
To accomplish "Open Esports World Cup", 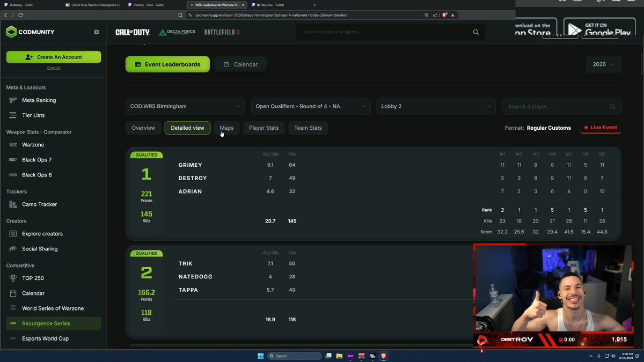I will tap(45, 338).
